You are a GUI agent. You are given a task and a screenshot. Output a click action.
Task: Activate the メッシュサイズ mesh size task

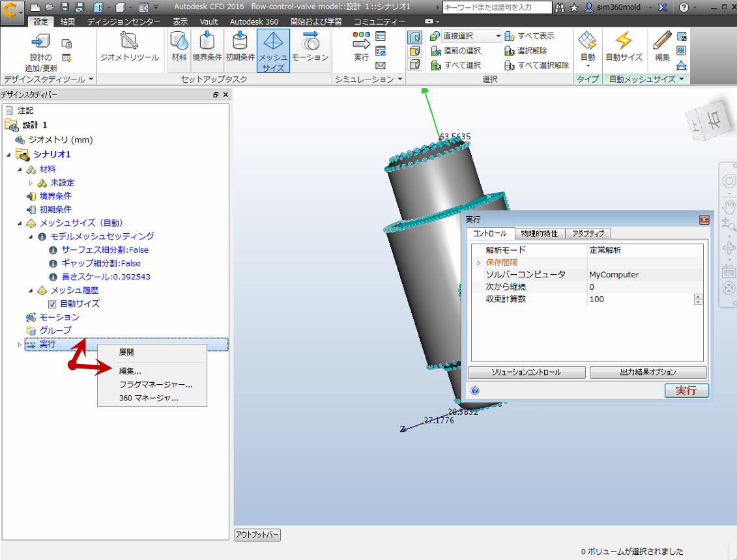pyautogui.click(x=273, y=51)
